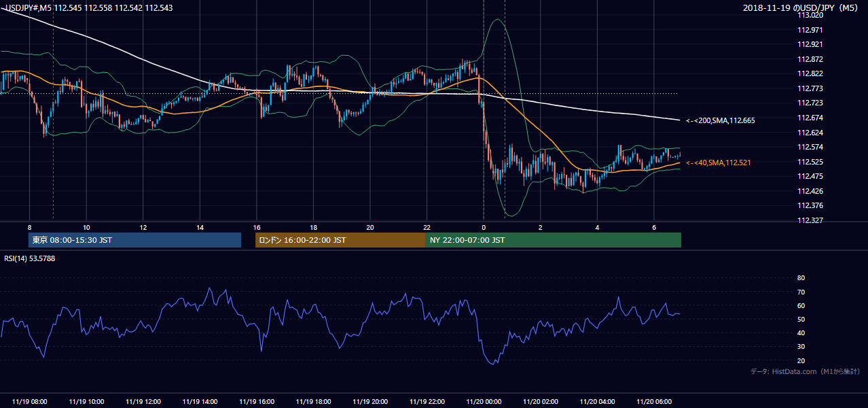The height and width of the screenshot is (408, 868).
Task: Click the 11/20 06:00 time label
Action: [654, 402]
